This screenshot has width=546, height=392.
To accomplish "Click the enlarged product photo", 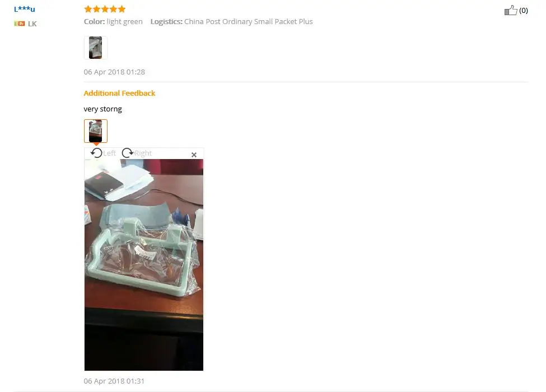I will click(x=144, y=265).
